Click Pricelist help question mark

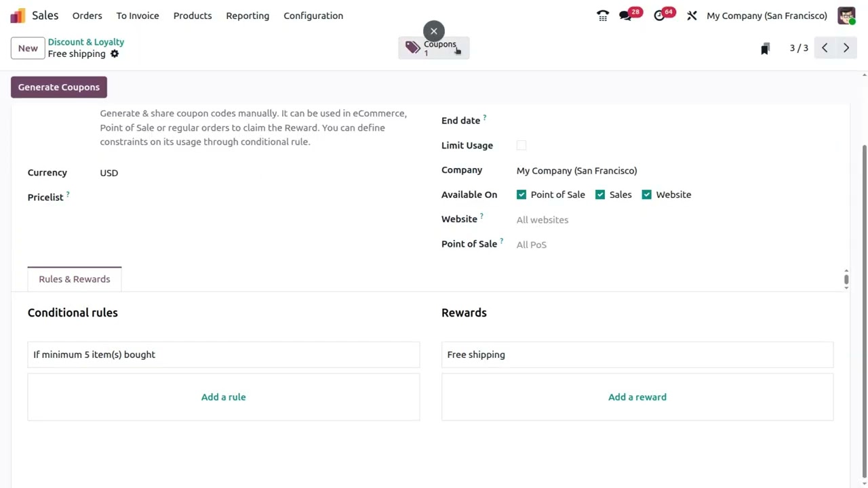(x=68, y=195)
